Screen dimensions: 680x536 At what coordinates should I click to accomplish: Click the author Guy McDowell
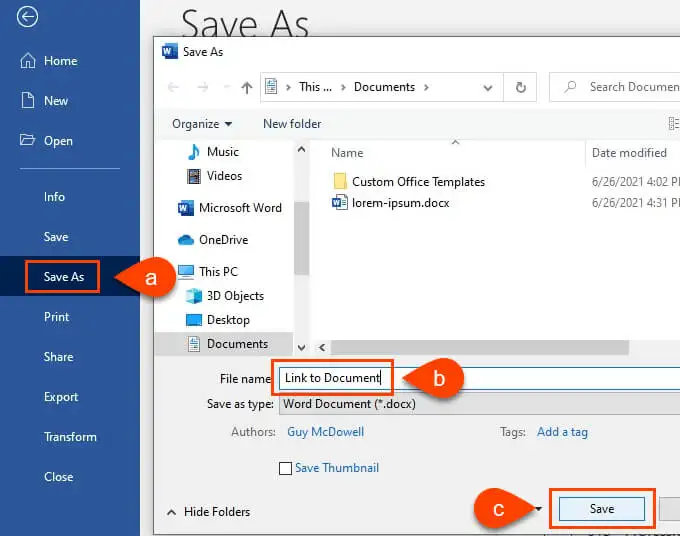coord(326,432)
